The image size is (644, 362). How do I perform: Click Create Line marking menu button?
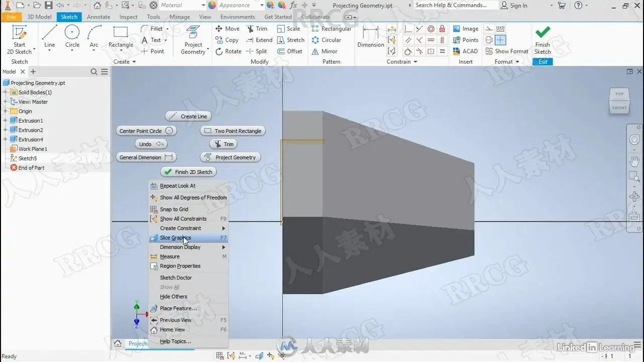(188, 116)
